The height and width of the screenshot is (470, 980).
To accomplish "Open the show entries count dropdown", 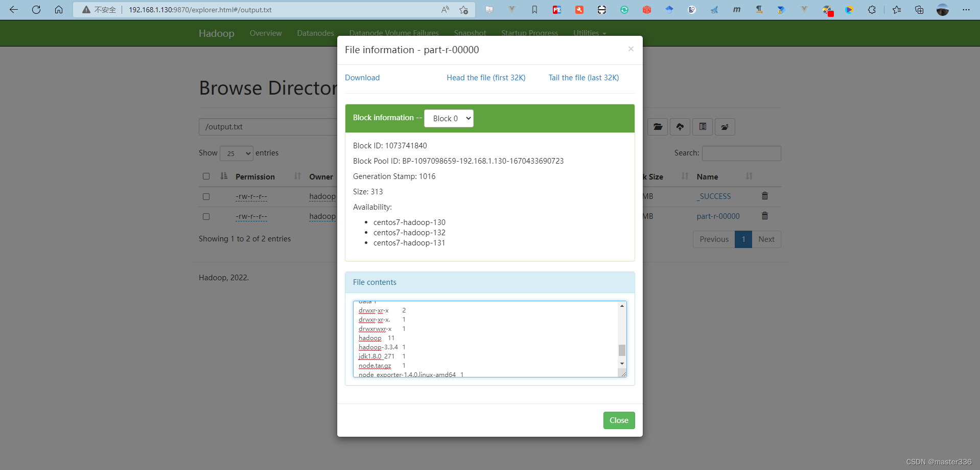I will (237, 153).
